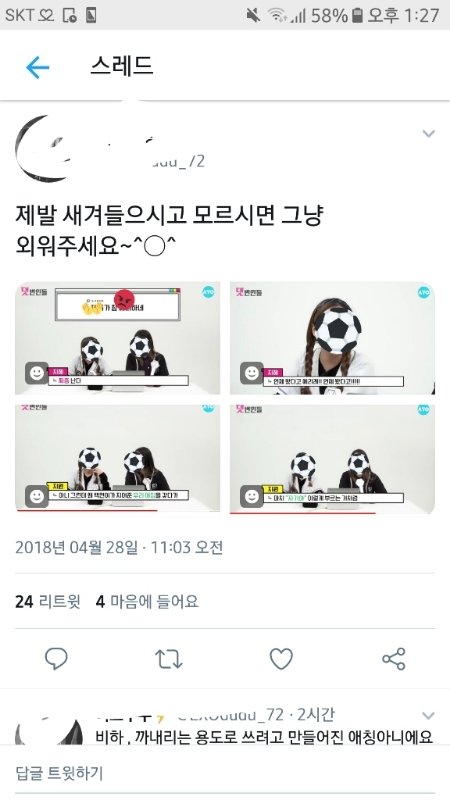Image resolution: width=450 pixels, height=800 pixels.
Task: Open the bottom-right tweet image
Action: tap(332, 459)
